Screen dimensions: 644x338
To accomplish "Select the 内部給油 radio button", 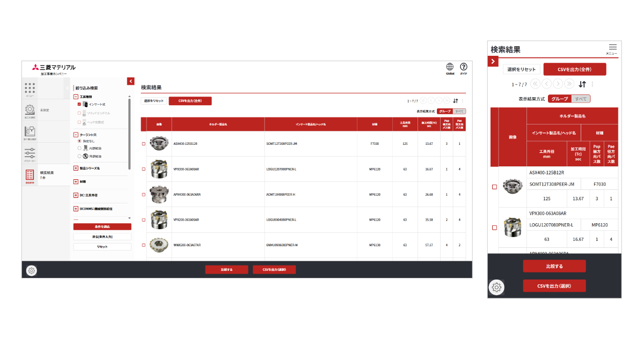I will [79, 148].
